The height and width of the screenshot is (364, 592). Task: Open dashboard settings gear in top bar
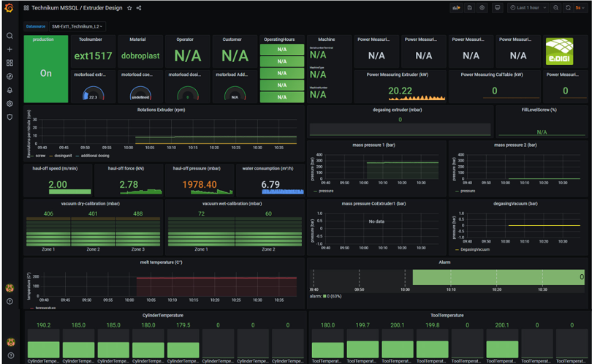[482, 8]
